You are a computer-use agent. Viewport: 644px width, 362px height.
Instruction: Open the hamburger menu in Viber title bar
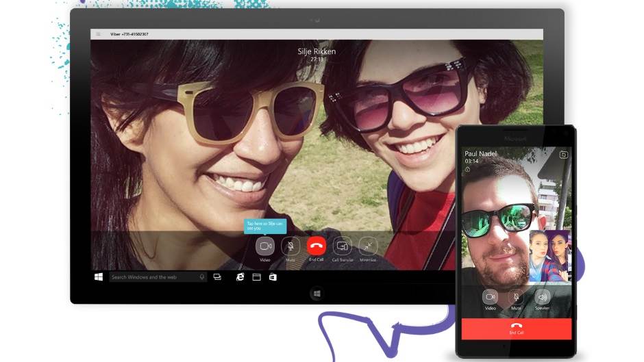(x=99, y=34)
